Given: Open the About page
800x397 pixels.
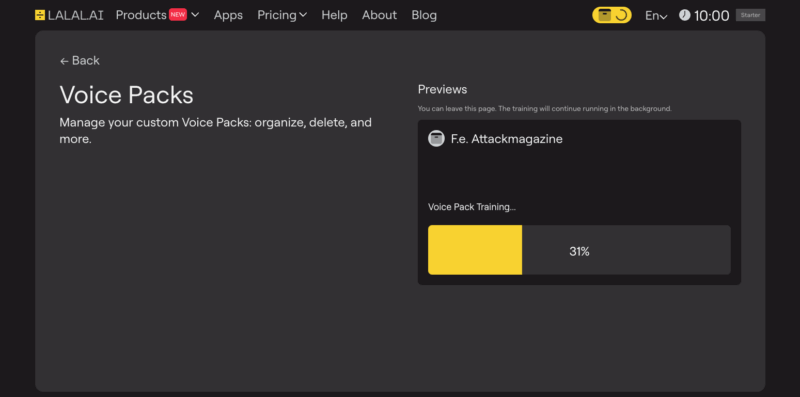Looking at the screenshot, I should pyautogui.click(x=380, y=15).
